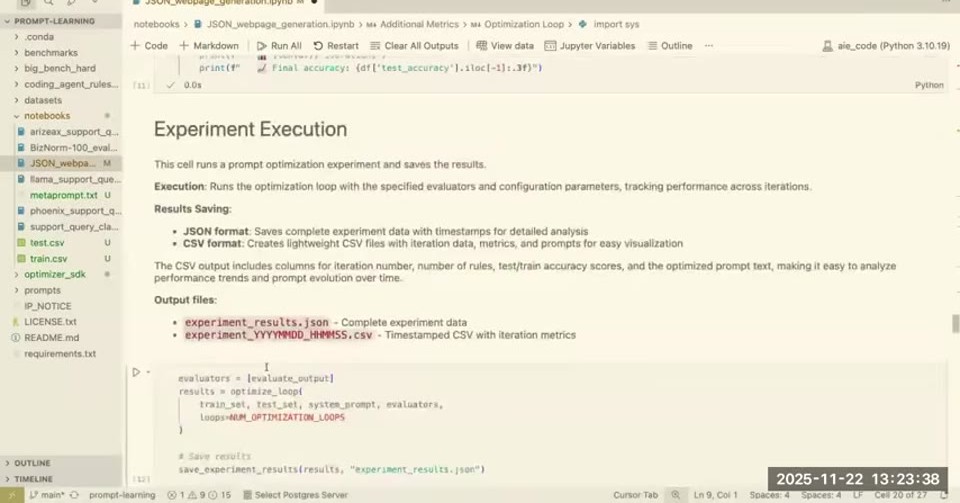960x503 pixels.
Task: Expand the benchmarks folder
Action: pos(61,53)
